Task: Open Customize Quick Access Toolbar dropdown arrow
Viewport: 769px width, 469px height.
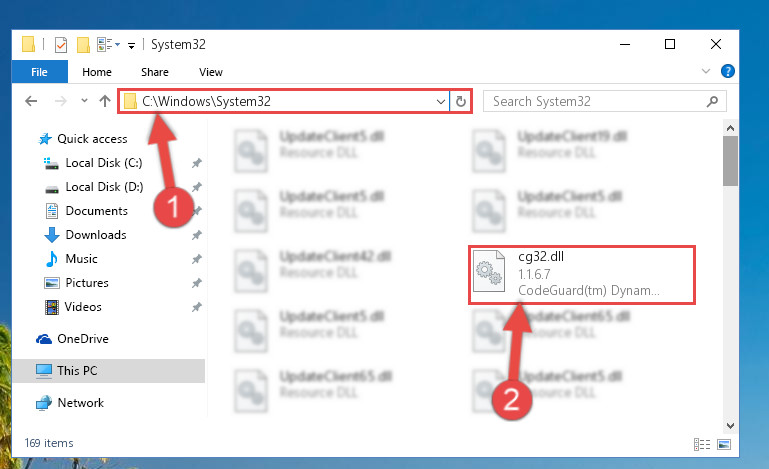Action: 131,46
